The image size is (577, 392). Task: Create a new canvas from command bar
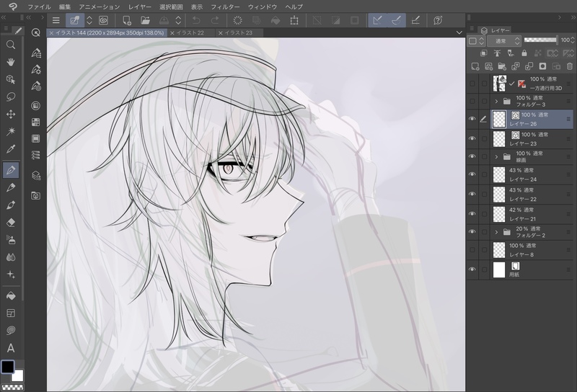pos(127,20)
